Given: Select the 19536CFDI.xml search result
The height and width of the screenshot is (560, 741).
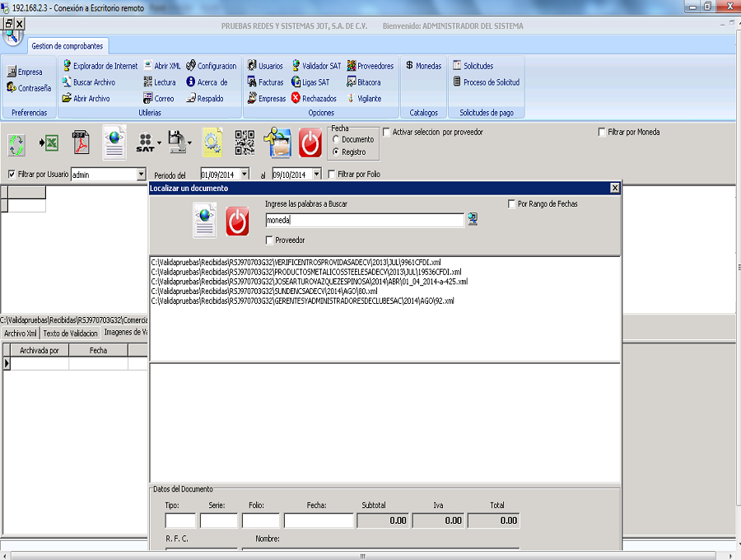Looking at the screenshot, I should (x=306, y=272).
